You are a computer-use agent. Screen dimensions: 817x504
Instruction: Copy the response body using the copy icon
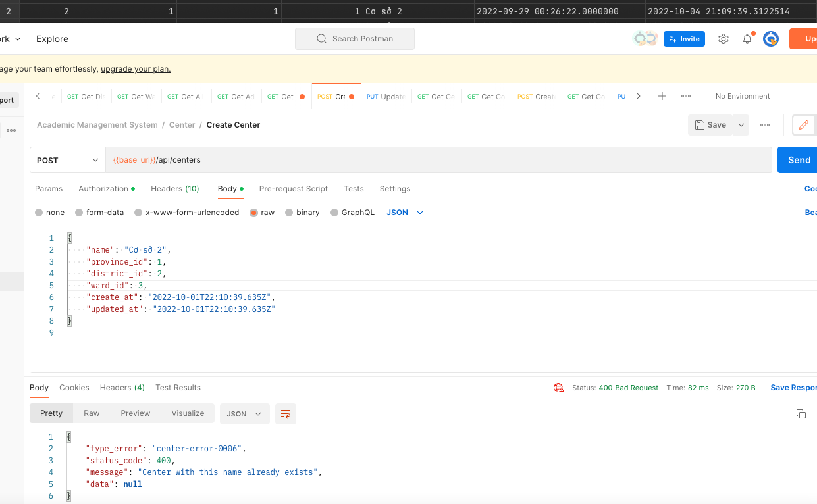(801, 413)
